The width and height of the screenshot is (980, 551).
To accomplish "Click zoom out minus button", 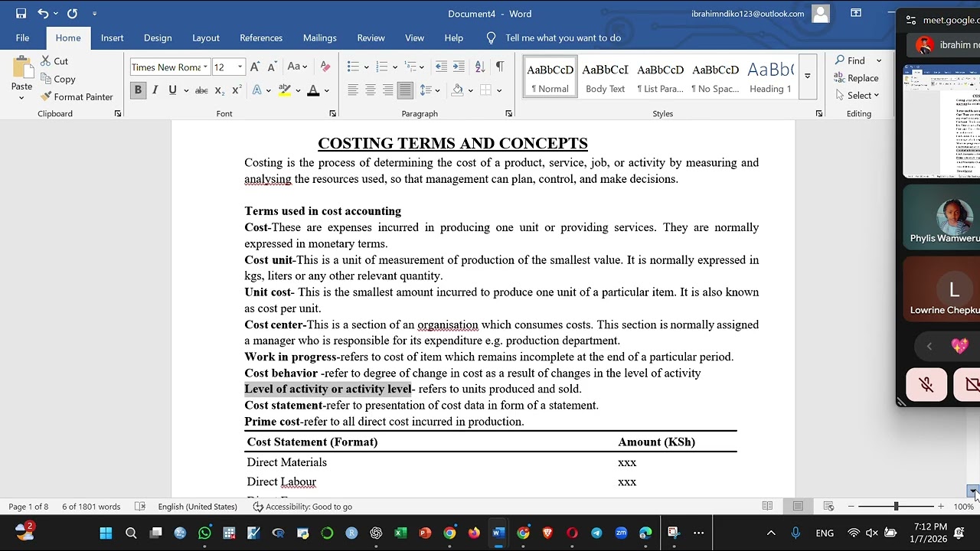I will pos(851,507).
